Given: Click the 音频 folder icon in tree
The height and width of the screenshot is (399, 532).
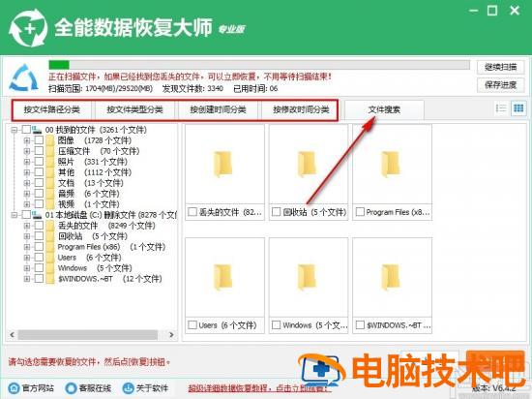Looking at the screenshot, I should 50,194.
